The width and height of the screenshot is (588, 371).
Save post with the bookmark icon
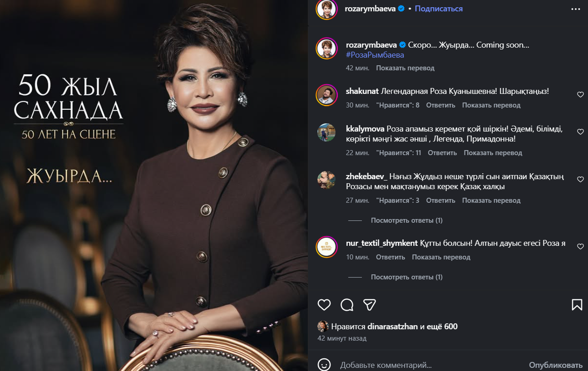click(577, 304)
